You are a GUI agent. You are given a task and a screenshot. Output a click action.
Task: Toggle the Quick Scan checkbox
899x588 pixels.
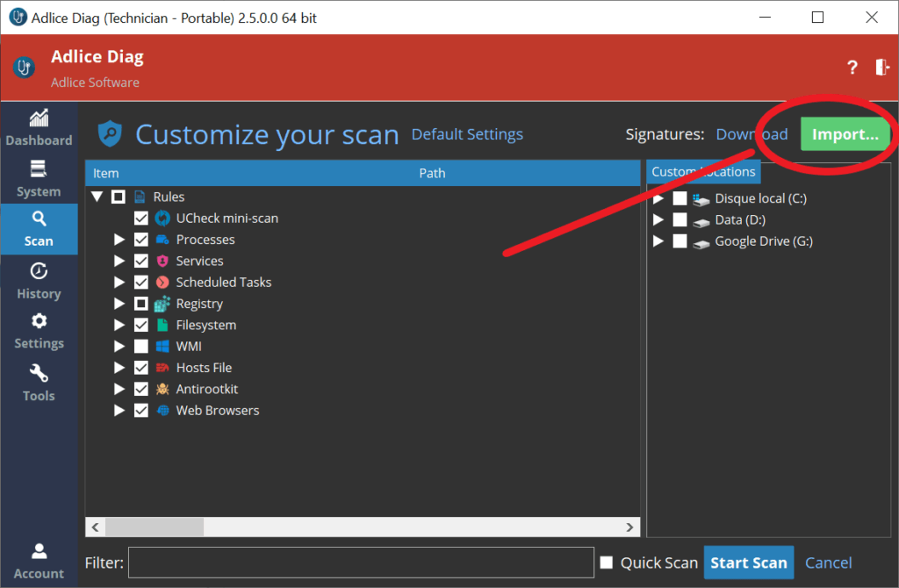pyautogui.click(x=607, y=563)
